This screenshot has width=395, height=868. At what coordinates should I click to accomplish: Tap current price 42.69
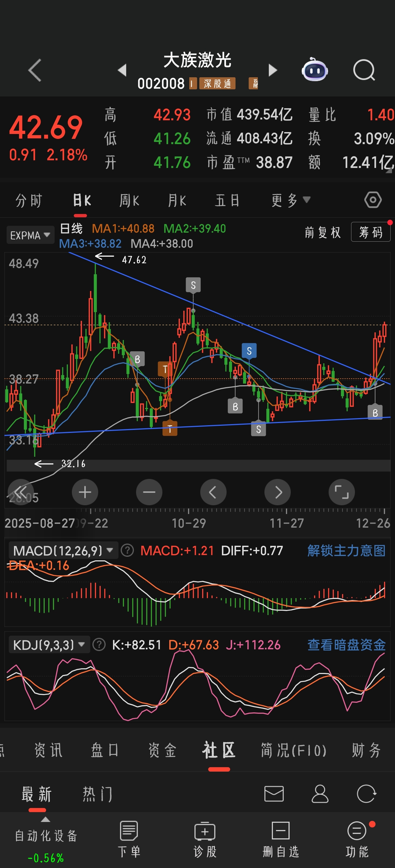[x=46, y=127]
